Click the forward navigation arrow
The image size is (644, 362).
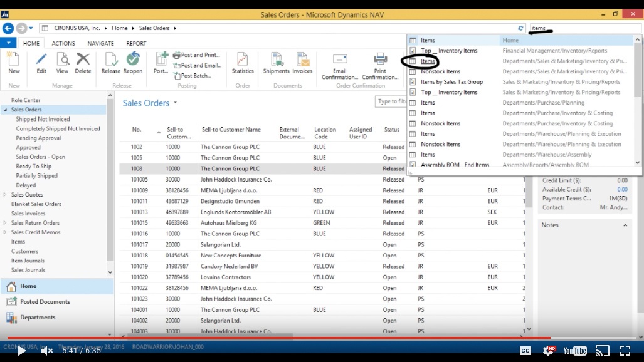pos(21,28)
